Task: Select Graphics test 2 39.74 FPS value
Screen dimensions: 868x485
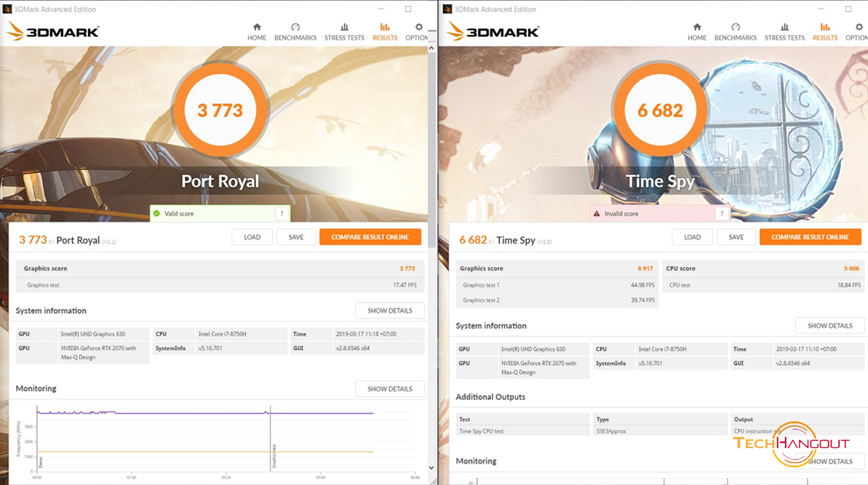Action: (x=642, y=300)
